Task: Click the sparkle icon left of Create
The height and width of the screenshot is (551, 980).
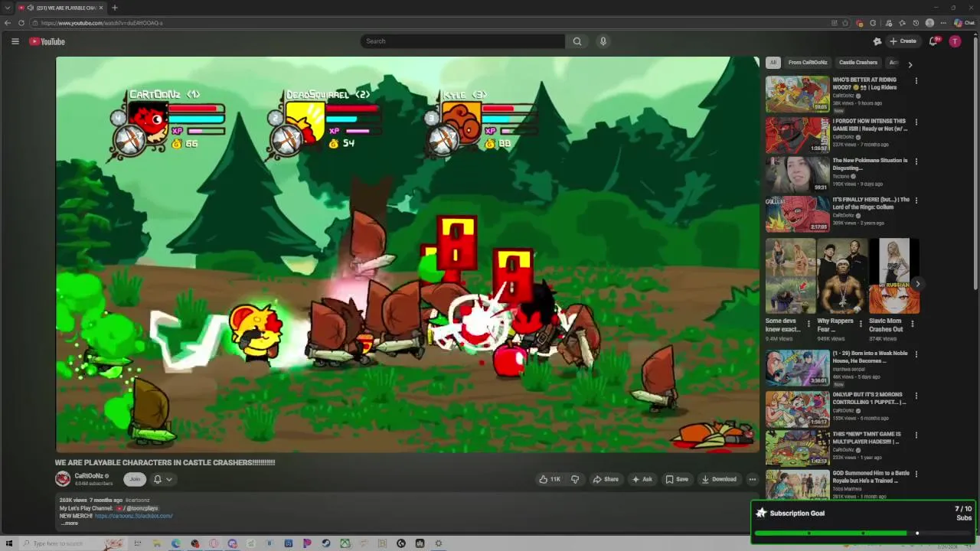Action: (x=877, y=41)
